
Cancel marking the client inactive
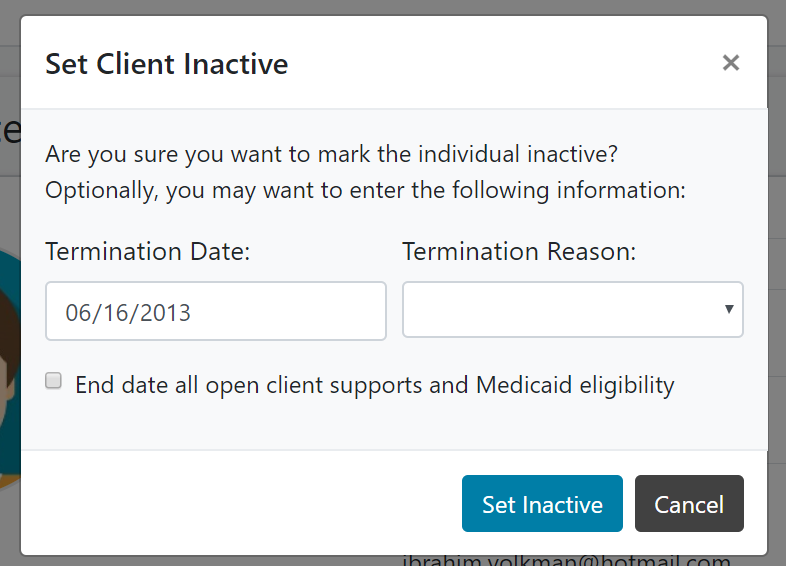689,504
